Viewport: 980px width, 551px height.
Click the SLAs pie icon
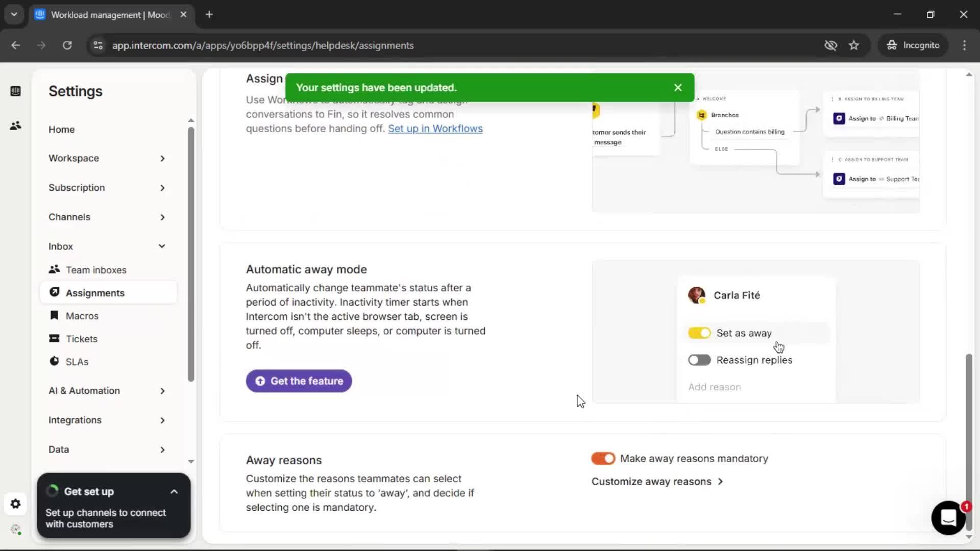54,361
